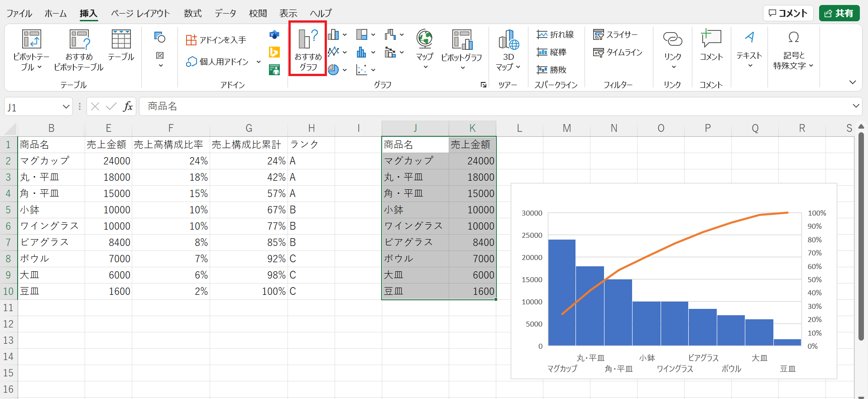Click the 共有 (Share) button
868x399 pixels.
coord(839,14)
